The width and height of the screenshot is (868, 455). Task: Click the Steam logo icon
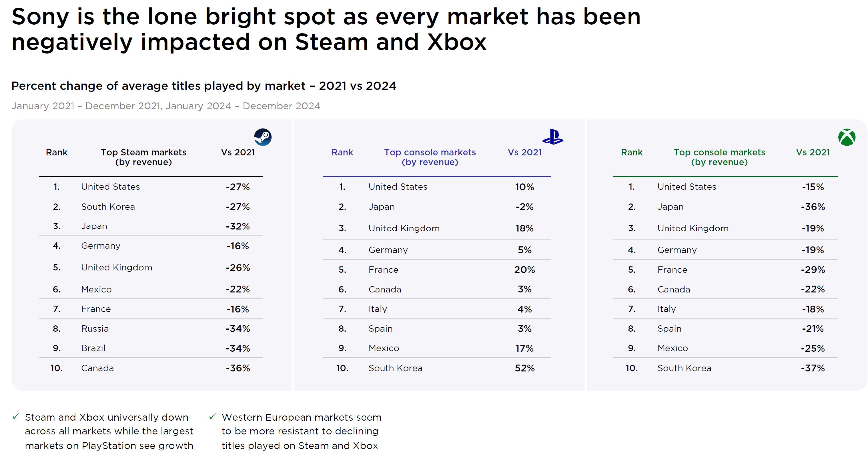coord(262,137)
